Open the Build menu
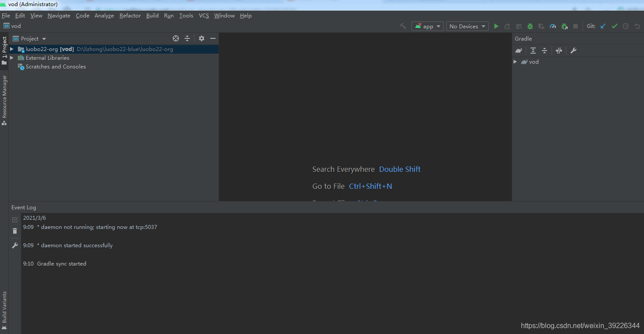Screen dimensions: 644x334 click(152, 16)
